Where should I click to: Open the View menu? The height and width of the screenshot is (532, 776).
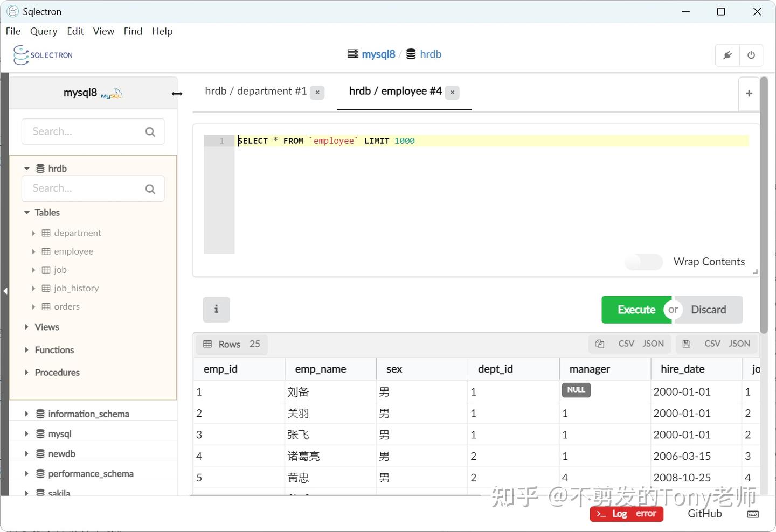(x=103, y=31)
